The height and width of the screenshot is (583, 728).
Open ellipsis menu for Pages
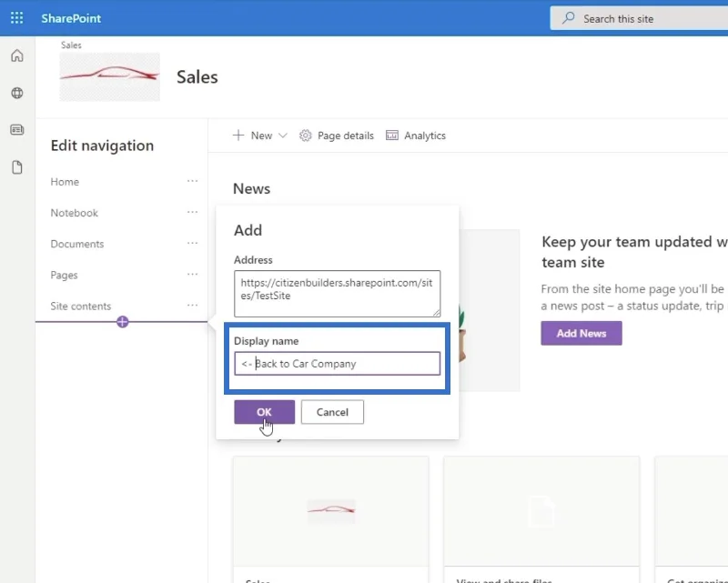pyautogui.click(x=192, y=275)
